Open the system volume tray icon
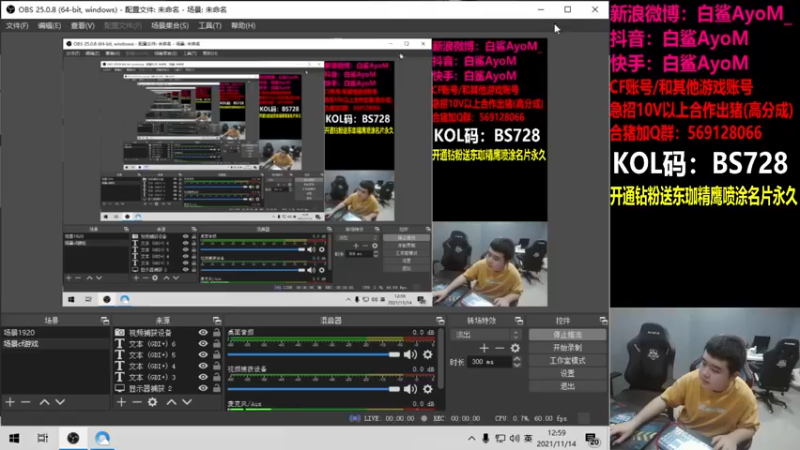 click(x=514, y=438)
